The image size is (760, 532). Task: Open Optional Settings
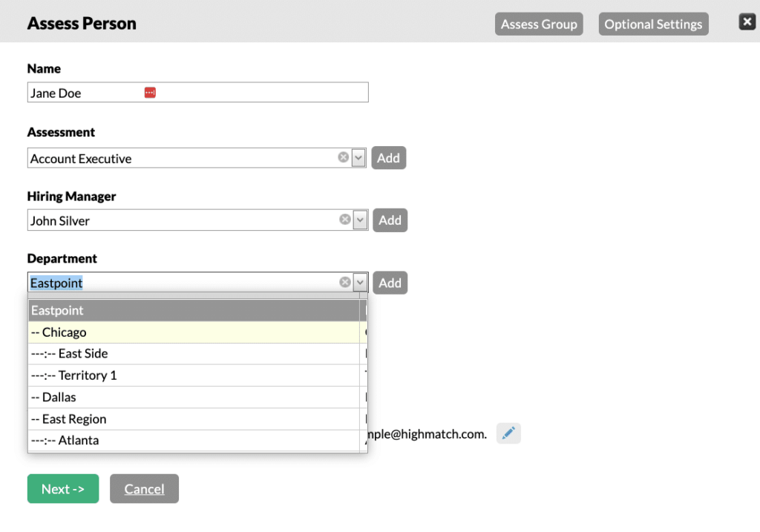653,23
